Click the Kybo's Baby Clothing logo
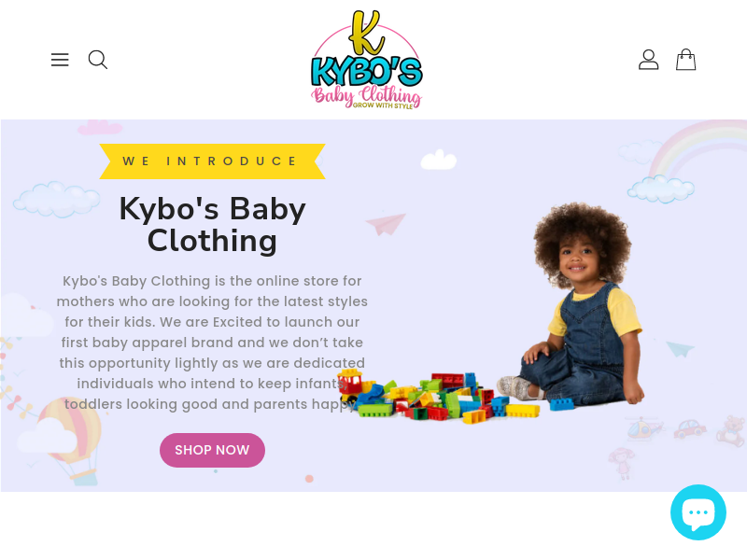The image size is (747, 560). pos(366,60)
